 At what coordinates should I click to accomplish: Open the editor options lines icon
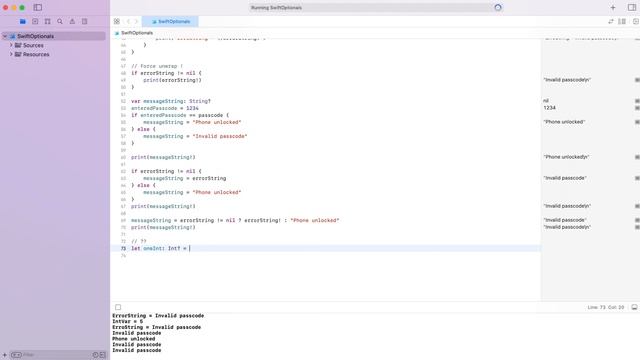pyautogui.click(x=622, y=21)
